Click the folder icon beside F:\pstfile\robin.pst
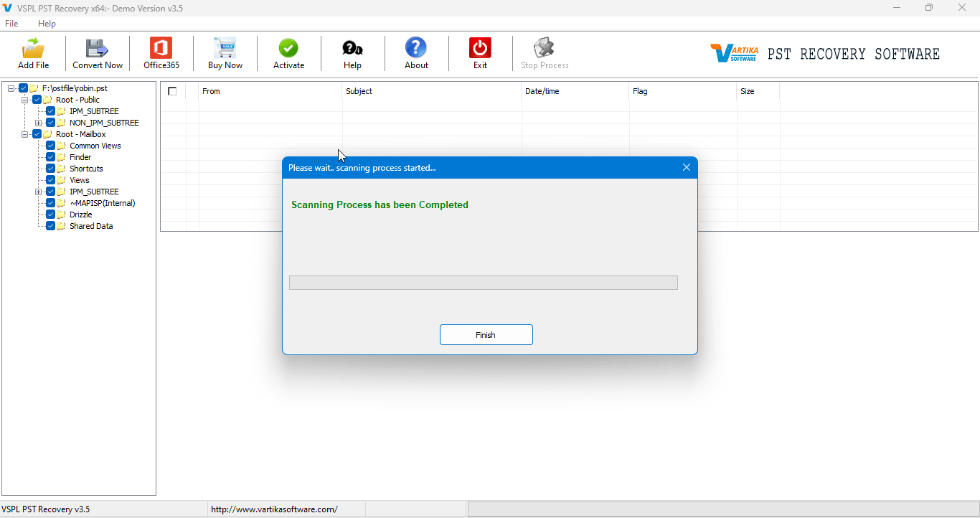Screen dimensions: 980x518 (x=34, y=88)
